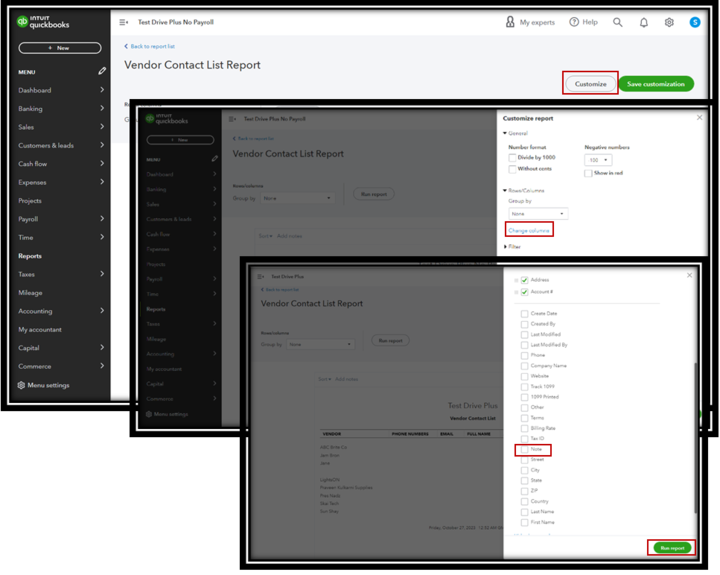Image resolution: width=720 pixels, height=575 pixels.
Task: Expand the Filter section in Customize report
Action: [x=505, y=247]
